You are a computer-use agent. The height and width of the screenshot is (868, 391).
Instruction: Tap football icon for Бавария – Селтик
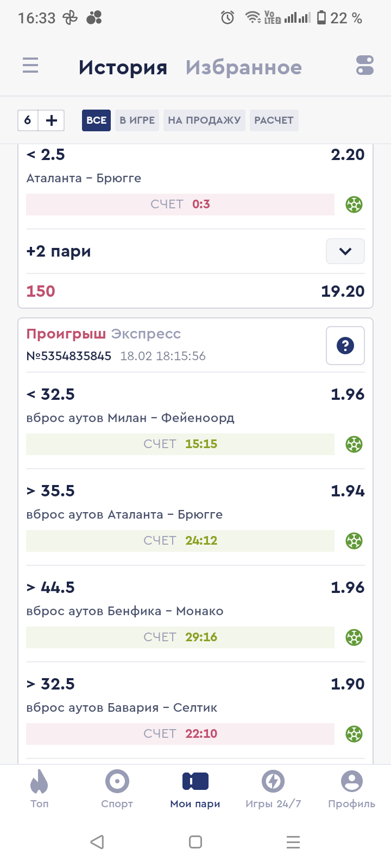coord(354,734)
